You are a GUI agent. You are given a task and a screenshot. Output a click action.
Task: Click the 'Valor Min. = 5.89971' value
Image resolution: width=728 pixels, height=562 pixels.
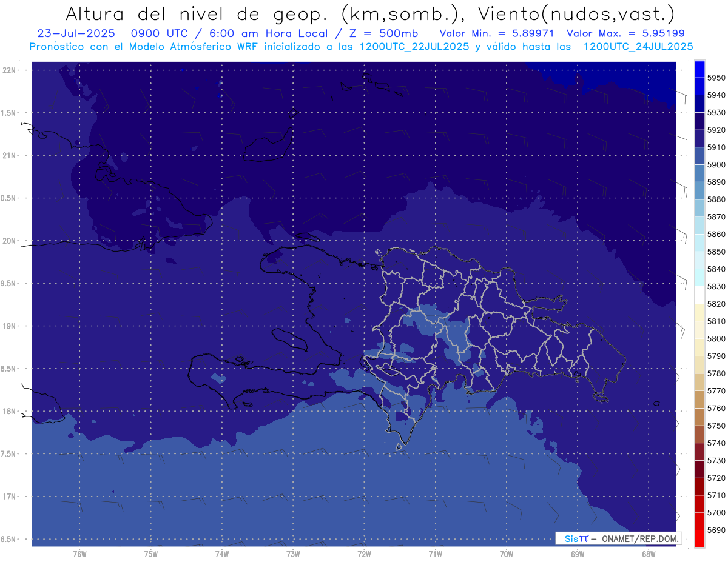click(496, 33)
